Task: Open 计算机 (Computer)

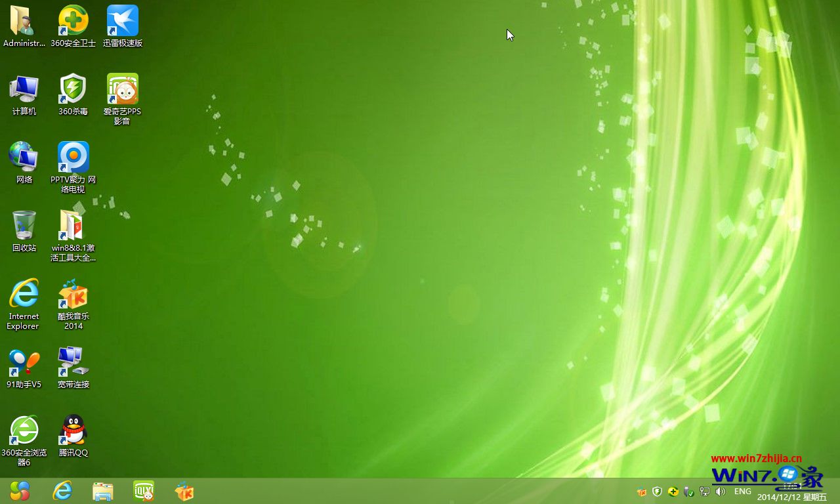Action: [x=24, y=89]
